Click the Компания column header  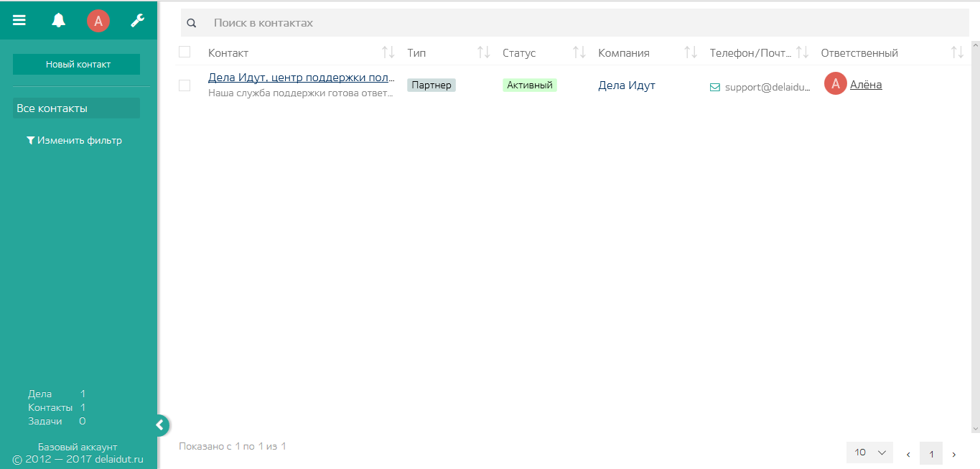coord(624,53)
